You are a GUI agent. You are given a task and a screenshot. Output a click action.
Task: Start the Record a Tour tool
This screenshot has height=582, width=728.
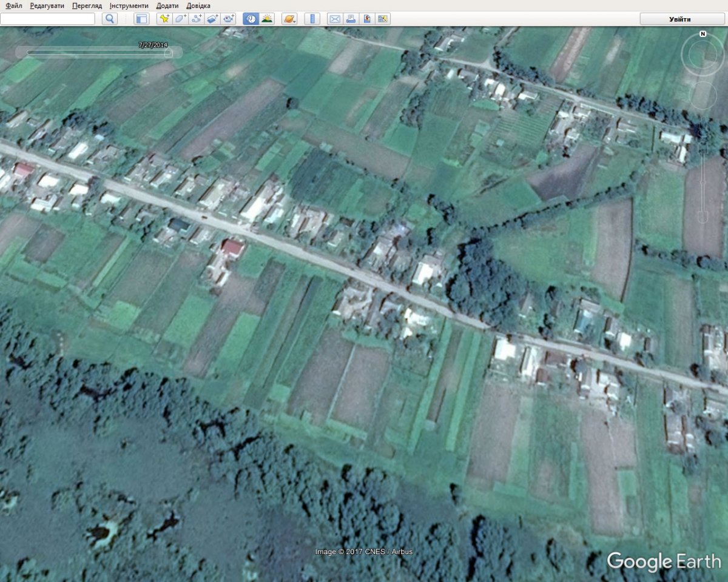click(x=228, y=19)
